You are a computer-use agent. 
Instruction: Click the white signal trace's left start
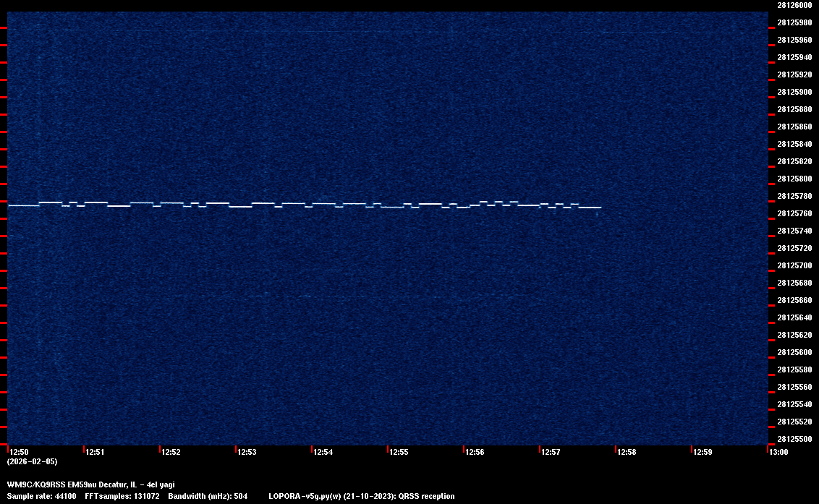[x=10, y=205]
